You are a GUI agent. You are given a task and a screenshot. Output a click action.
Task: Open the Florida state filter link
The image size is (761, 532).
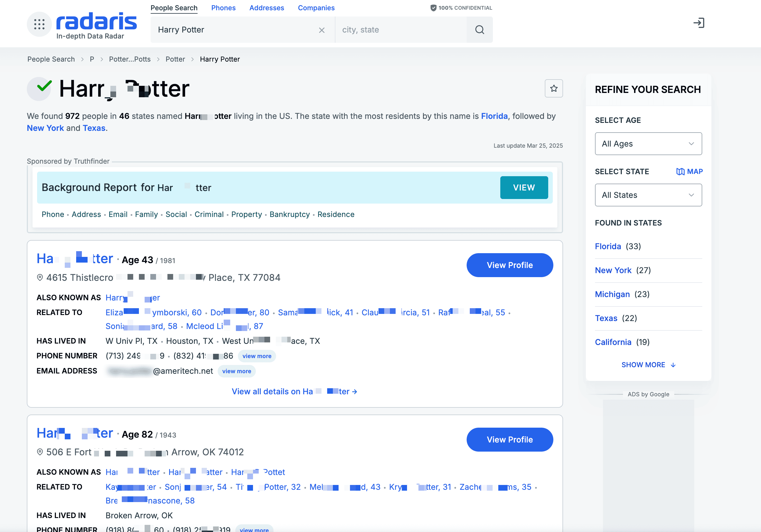(608, 246)
